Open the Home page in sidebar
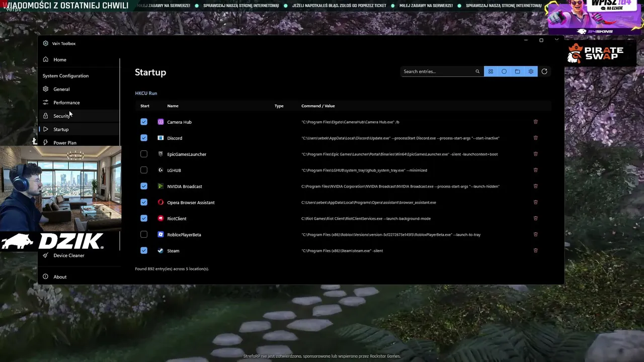 [79, 59]
